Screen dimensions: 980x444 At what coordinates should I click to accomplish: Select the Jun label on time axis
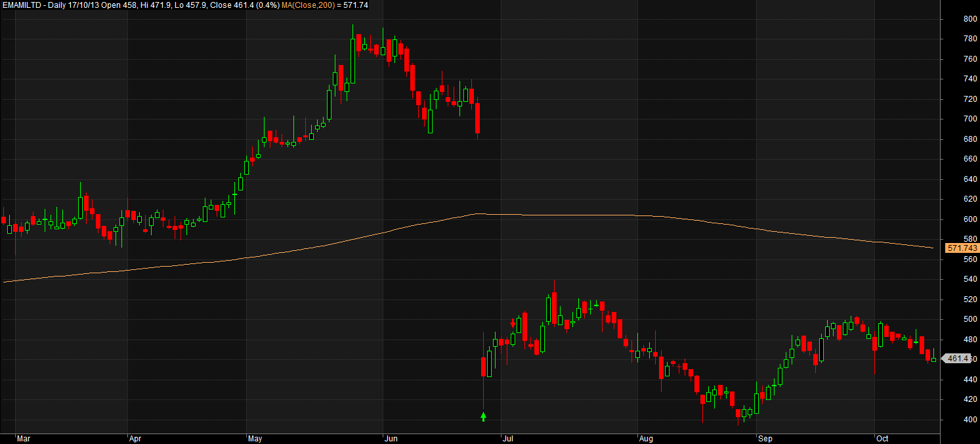tap(391, 437)
